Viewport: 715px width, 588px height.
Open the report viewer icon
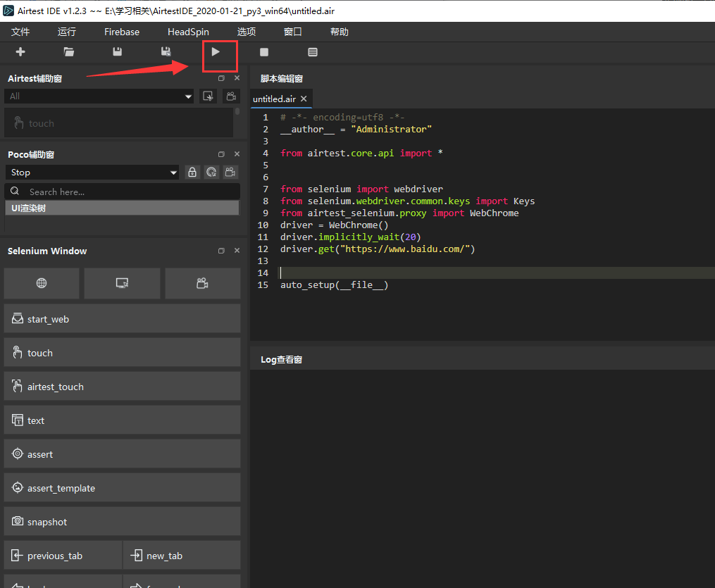(312, 52)
